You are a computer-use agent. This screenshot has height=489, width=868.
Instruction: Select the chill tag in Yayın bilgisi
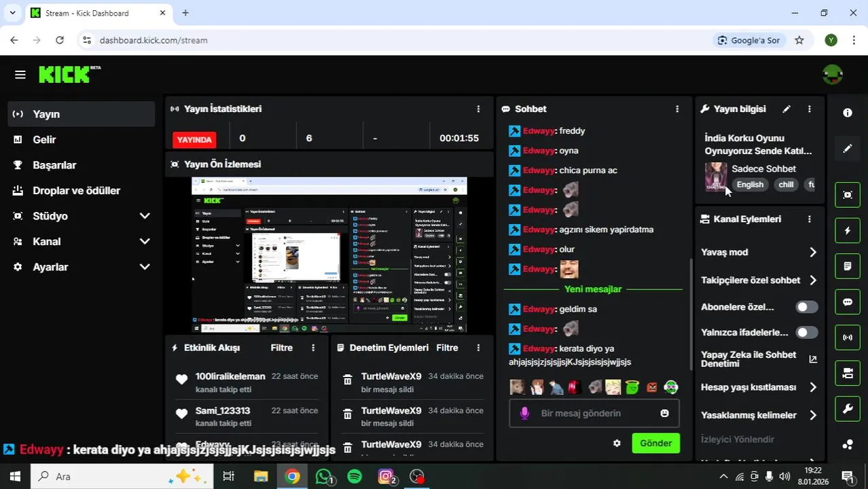[x=786, y=185]
